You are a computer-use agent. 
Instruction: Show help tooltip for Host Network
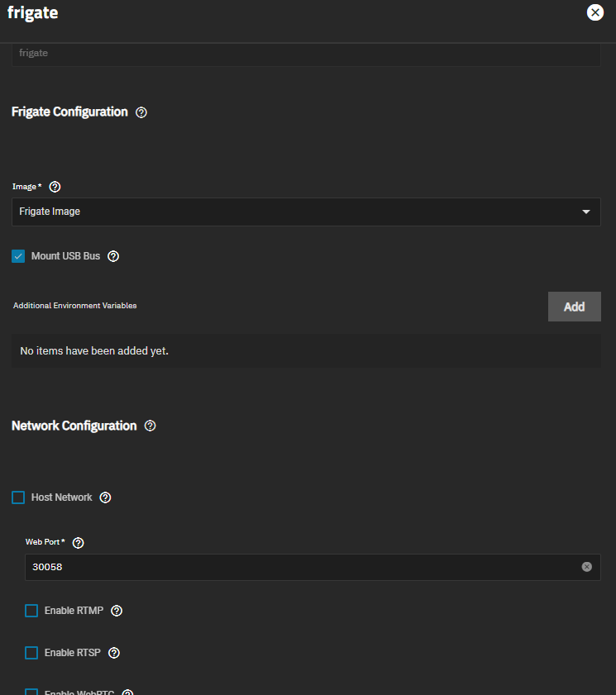[x=105, y=497]
